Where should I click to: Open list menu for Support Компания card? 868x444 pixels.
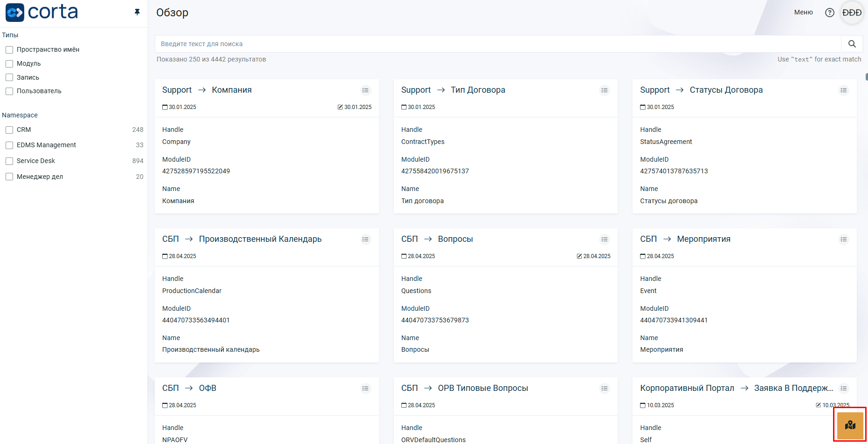pyautogui.click(x=365, y=90)
